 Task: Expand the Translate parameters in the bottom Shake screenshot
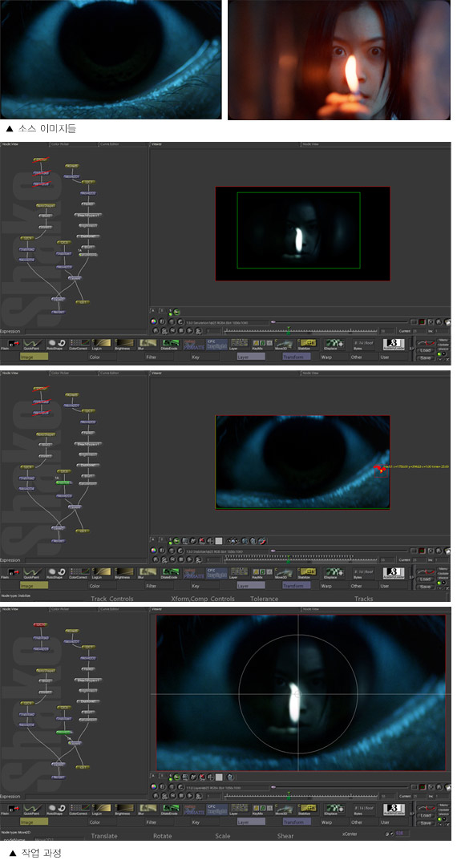(x=104, y=836)
